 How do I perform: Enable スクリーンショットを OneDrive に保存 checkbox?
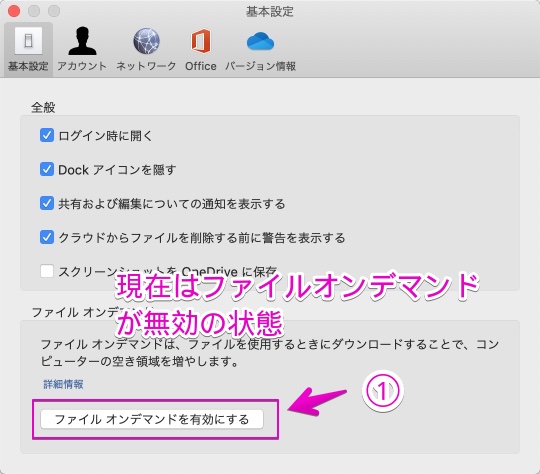[x=47, y=271]
